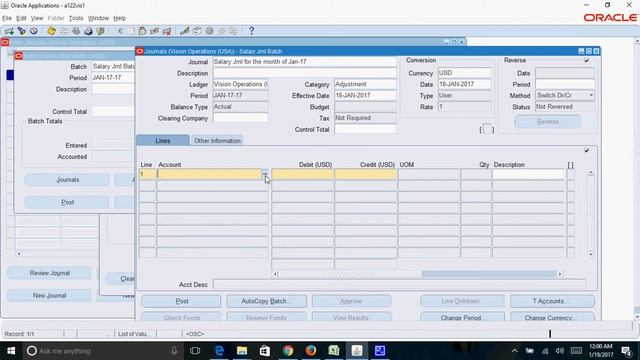Click the journal lines scroll down arrow
This screenshot has width=640, height=360.
[x=591, y=254]
